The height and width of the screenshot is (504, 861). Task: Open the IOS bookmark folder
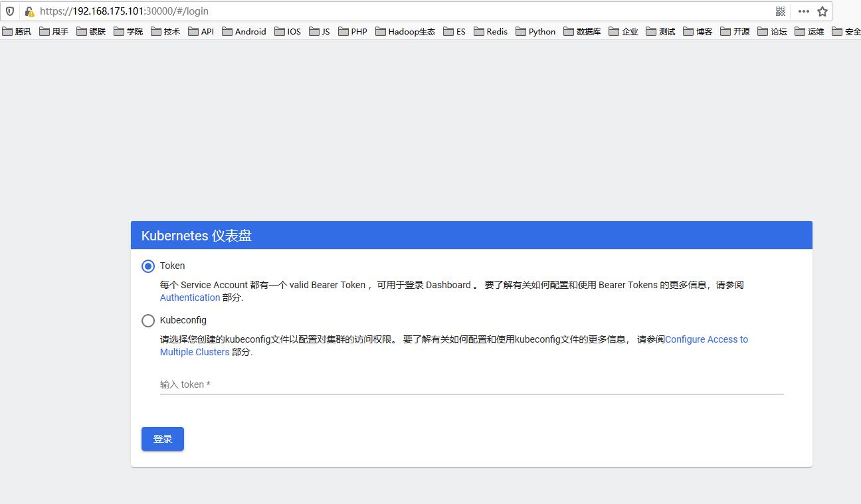pyautogui.click(x=288, y=31)
